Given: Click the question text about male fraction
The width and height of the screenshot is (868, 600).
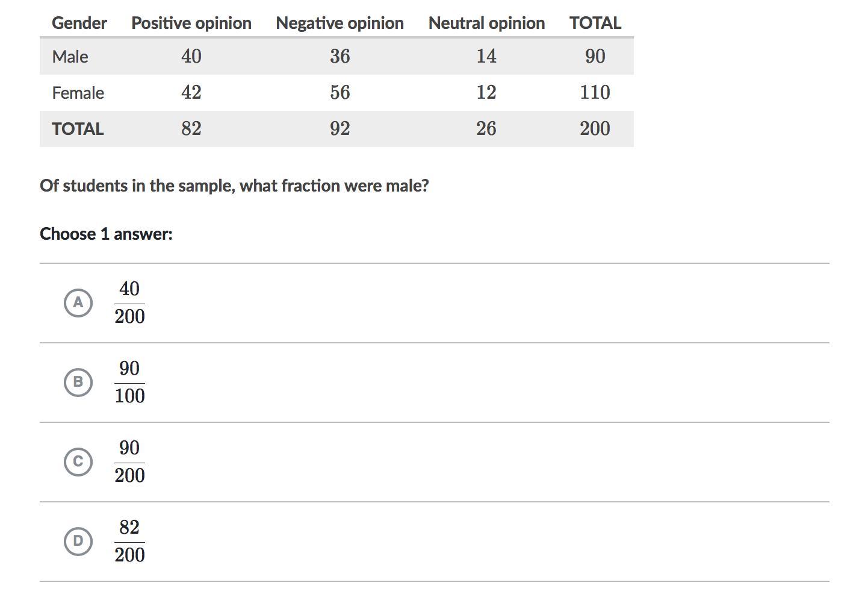Looking at the screenshot, I should tap(234, 186).
